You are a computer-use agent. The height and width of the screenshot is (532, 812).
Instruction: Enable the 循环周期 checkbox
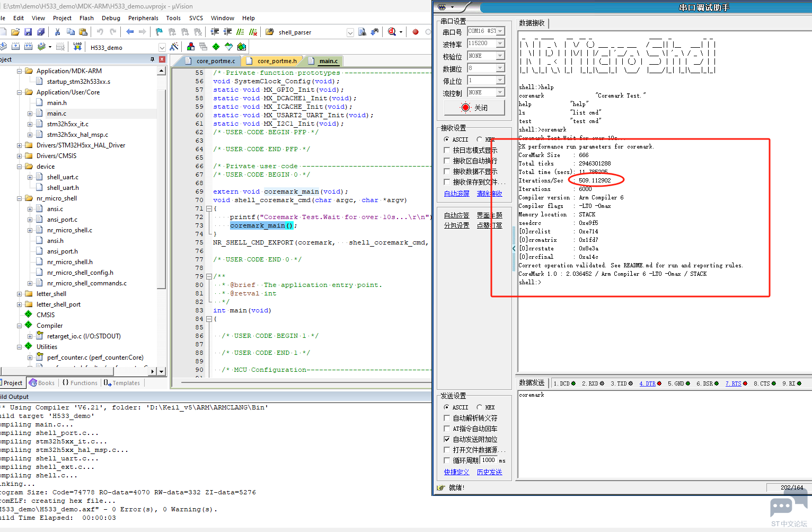pyautogui.click(x=447, y=460)
